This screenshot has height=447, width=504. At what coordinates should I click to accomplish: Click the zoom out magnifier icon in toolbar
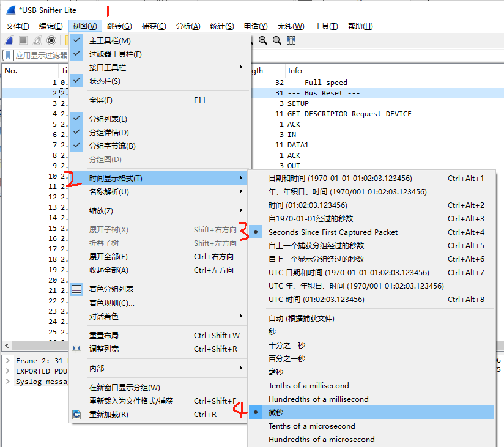point(263,40)
